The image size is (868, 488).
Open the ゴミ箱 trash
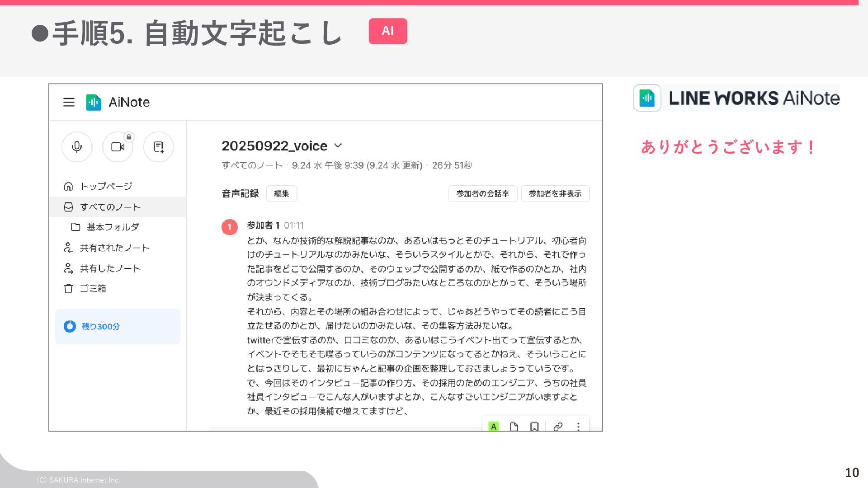pyautogui.click(x=93, y=288)
